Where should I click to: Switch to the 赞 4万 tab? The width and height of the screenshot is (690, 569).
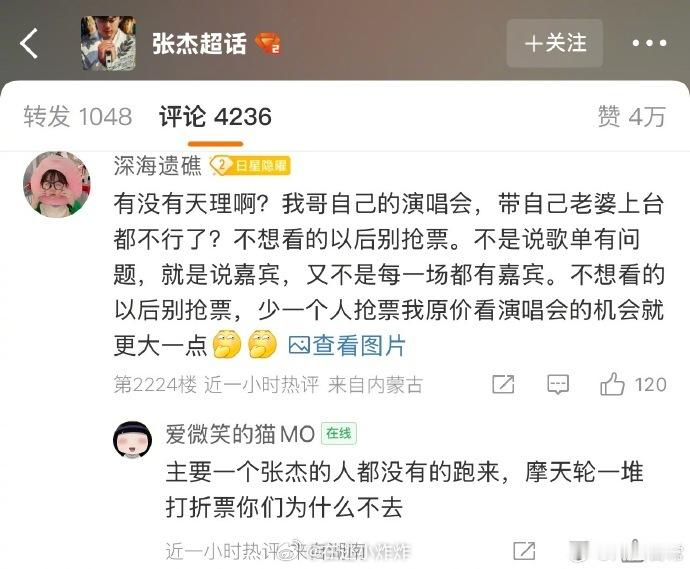click(x=631, y=117)
